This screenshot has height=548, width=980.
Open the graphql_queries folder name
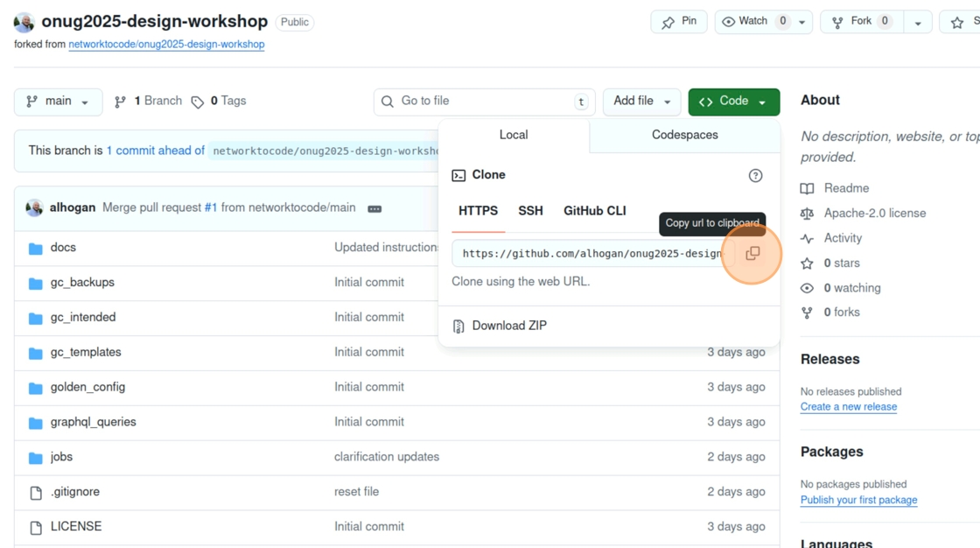pyautogui.click(x=93, y=423)
